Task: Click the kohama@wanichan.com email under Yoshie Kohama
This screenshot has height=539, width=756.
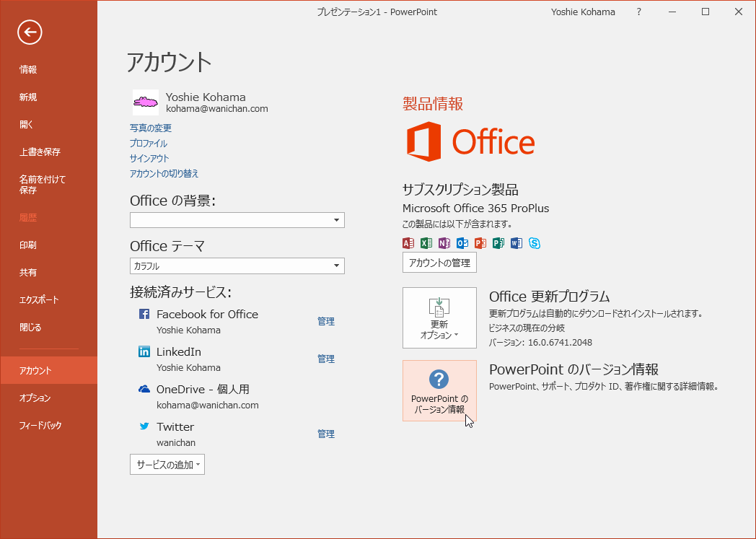Action: click(217, 109)
